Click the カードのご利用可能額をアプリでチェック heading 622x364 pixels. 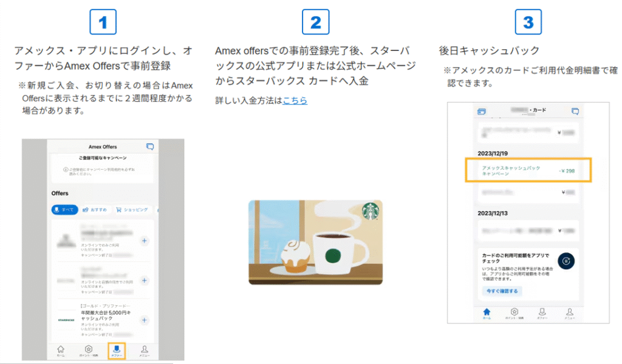pos(516,258)
